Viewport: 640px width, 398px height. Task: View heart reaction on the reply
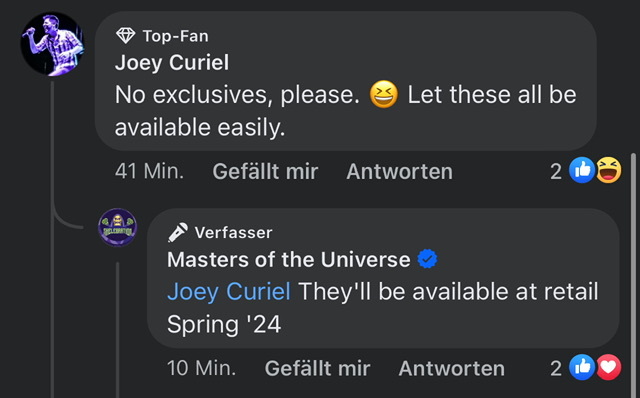tap(609, 367)
